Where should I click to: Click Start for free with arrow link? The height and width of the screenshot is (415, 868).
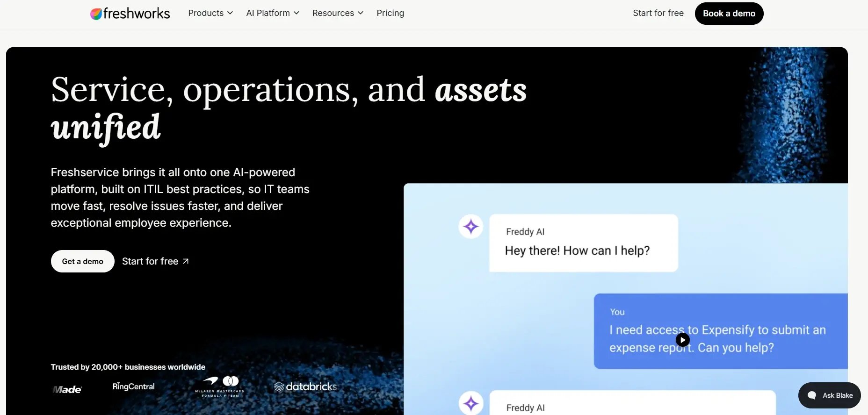[155, 261]
